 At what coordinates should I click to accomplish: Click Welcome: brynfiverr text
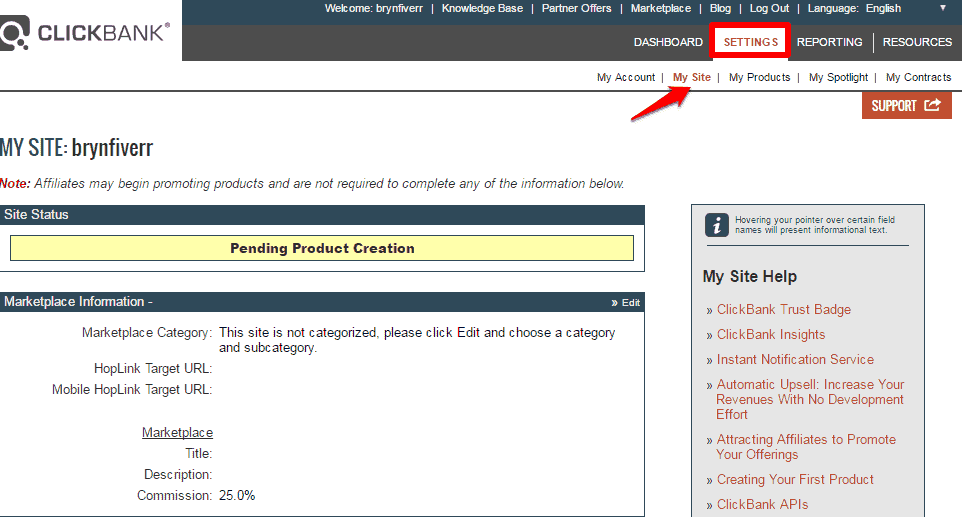374,8
